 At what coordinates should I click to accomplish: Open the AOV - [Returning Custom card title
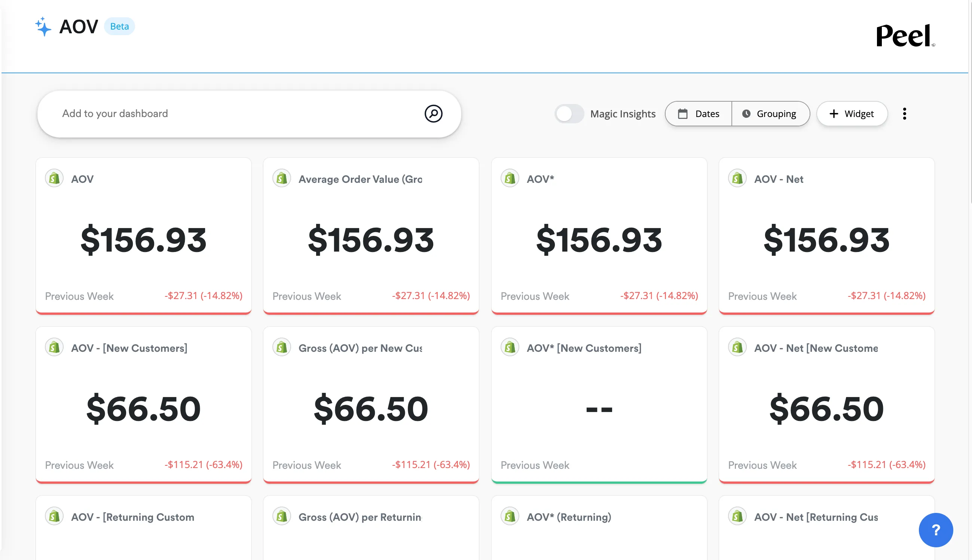click(133, 517)
